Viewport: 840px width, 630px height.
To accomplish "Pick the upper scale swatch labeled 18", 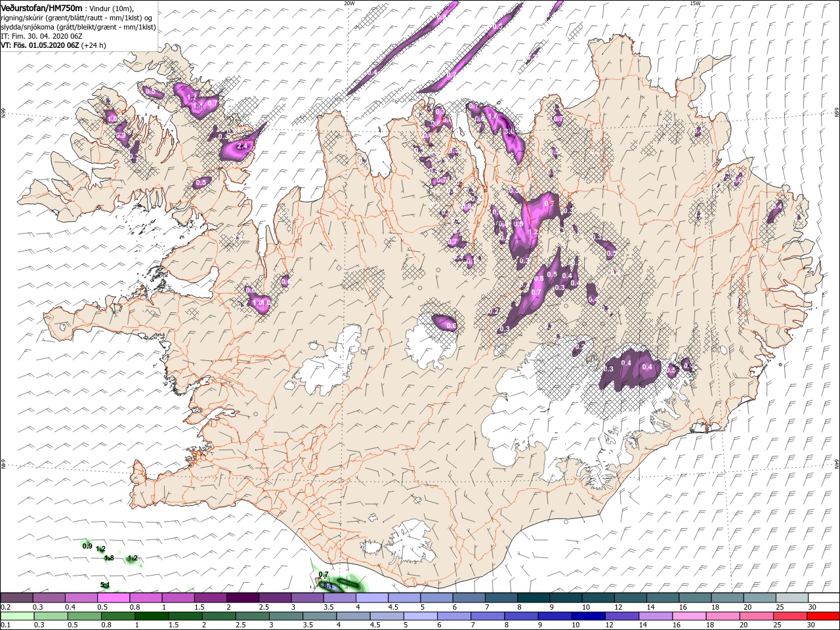I will tap(727, 598).
